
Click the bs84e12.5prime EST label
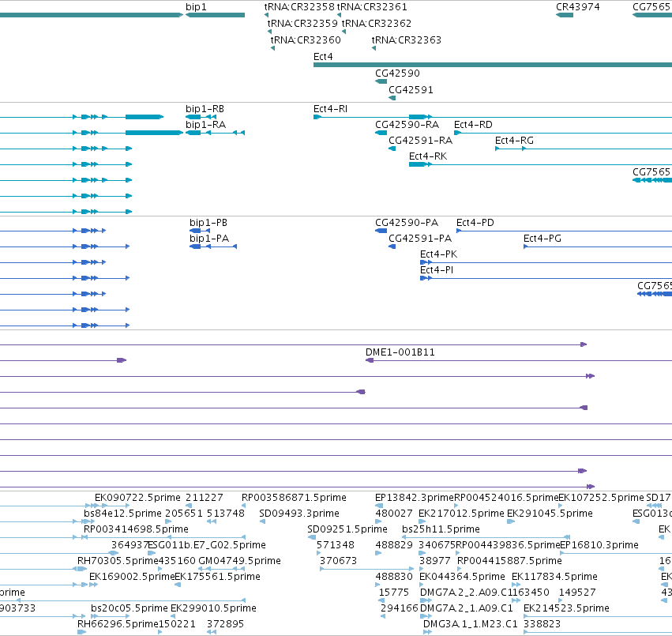[x=122, y=514]
